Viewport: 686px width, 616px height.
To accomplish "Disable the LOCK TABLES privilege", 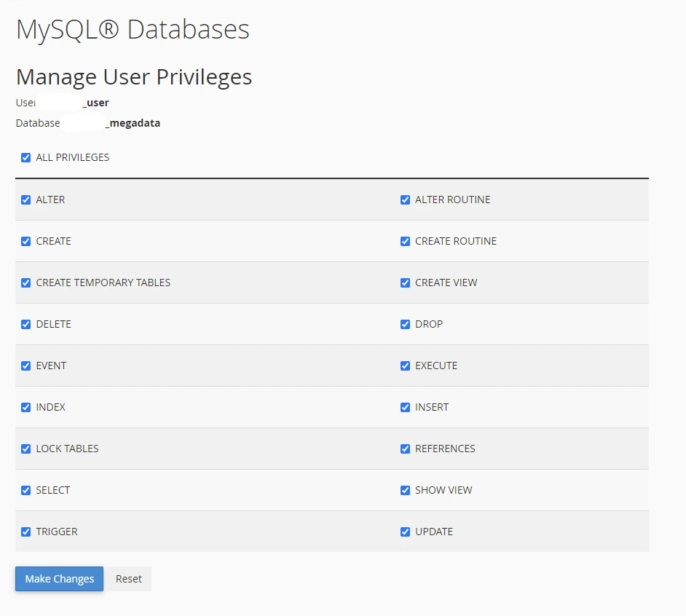I will point(26,449).
